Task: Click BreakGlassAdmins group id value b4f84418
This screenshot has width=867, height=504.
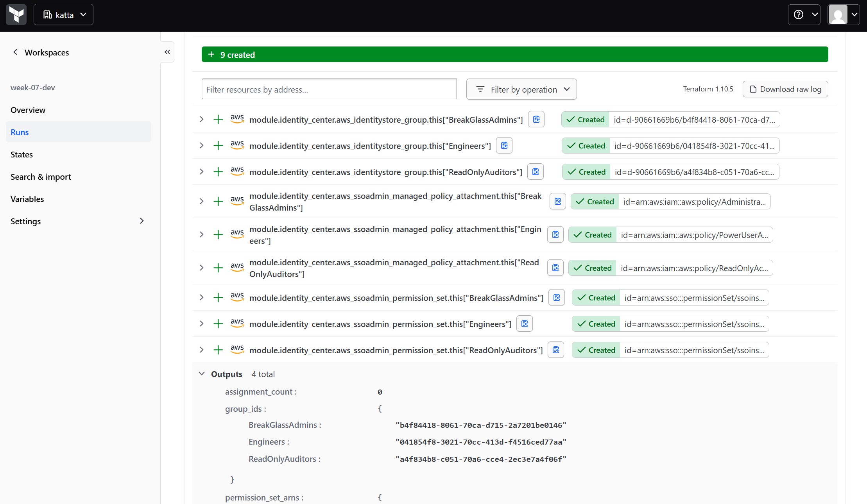Action: pos(481,425)
